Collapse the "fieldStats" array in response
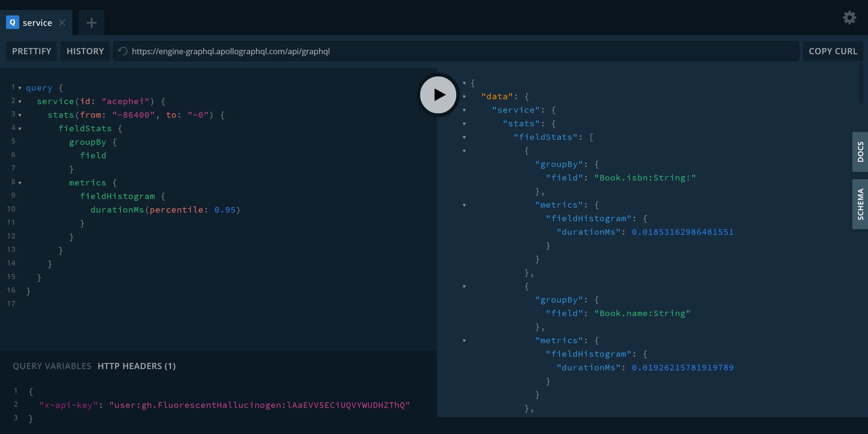 click(x=464, y=137)
